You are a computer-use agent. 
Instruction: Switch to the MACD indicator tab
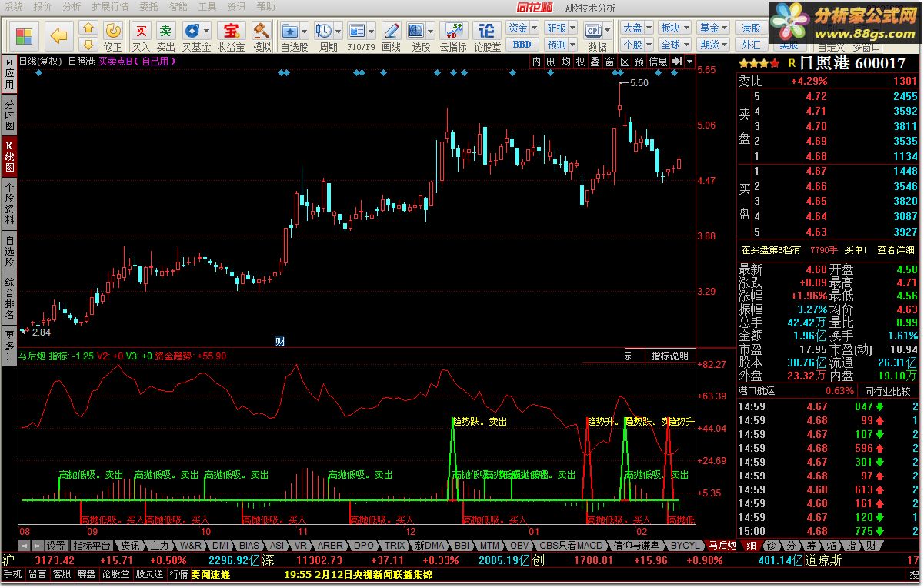click(572, 546)
